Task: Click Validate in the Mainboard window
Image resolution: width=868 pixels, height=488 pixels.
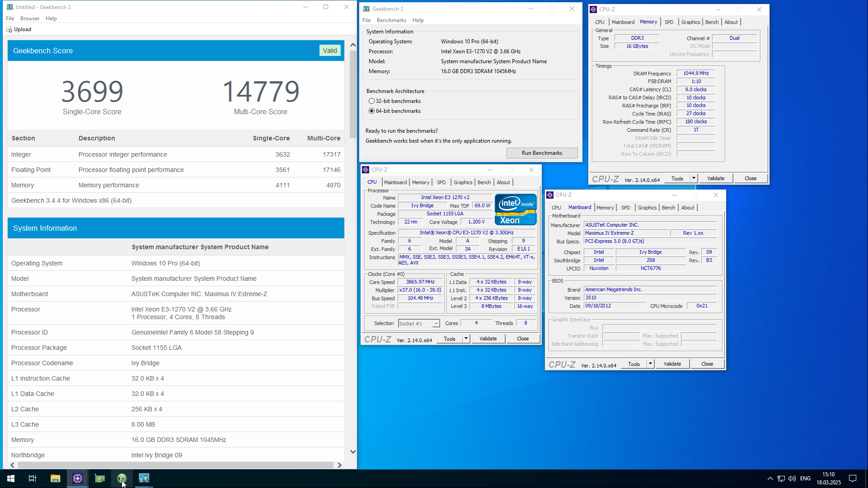Action: [x=672, y=364]
